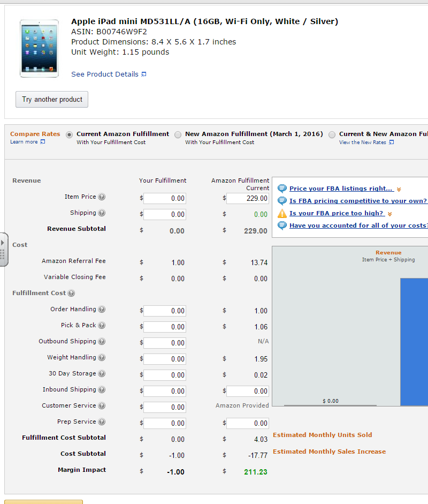Click Your Fulfillment Inbound Shipping field
Screen dimensions: 428x504
point(165,391)
